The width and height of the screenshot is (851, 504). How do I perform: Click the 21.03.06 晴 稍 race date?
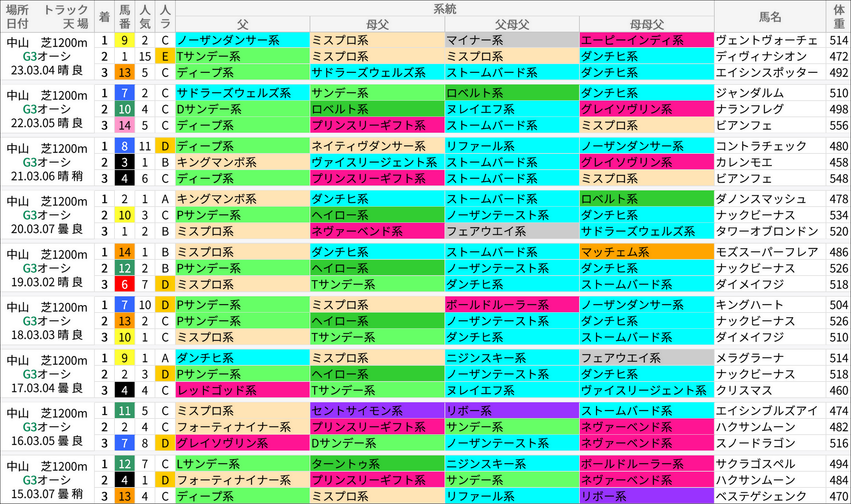pos(47,176)
